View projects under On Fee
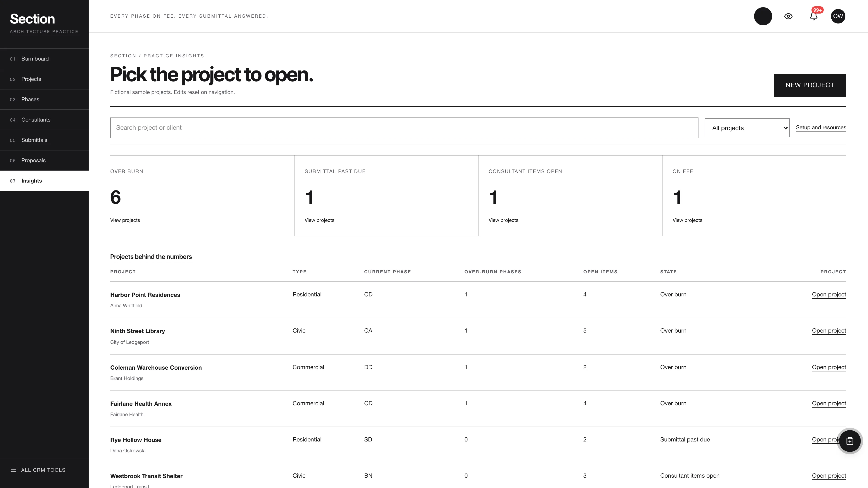 pos(687,220)
